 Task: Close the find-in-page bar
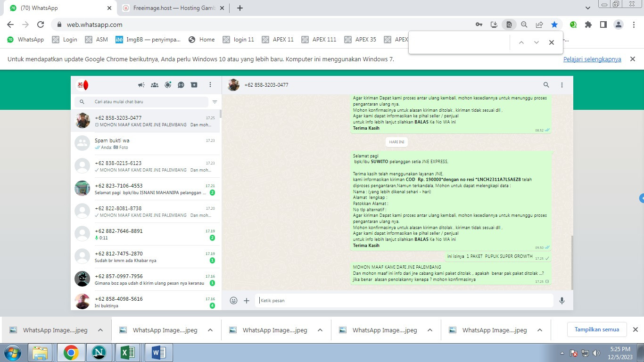click(x=552, y=42)
